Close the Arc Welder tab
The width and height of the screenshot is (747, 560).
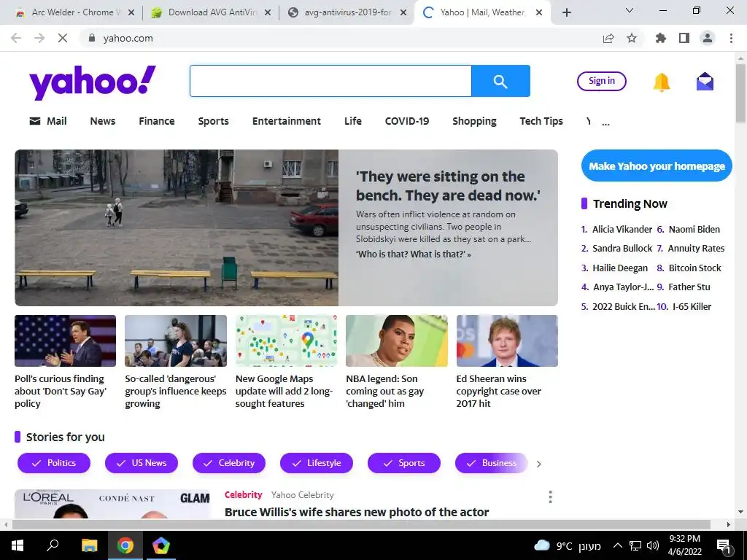(131, 12)
